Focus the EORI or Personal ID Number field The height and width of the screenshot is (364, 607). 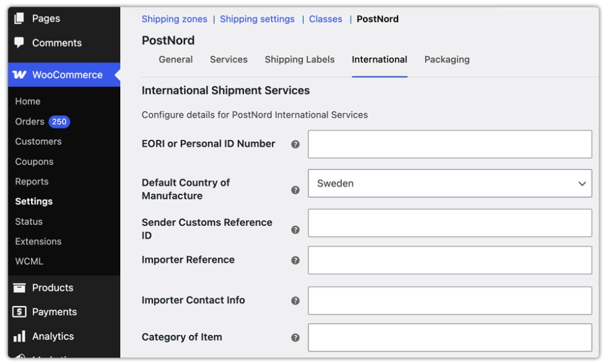pos(450,144)
